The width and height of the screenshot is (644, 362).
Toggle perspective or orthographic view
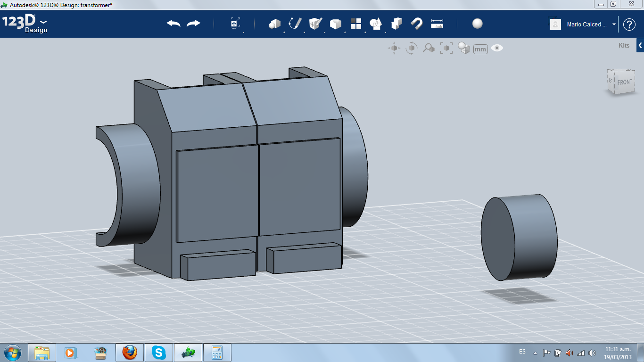click(x=464, y=48)
